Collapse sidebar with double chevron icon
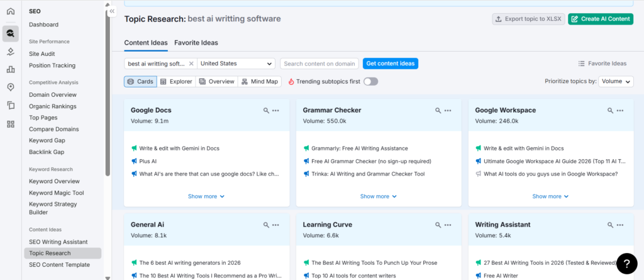Screen dimensions: 644x280 coord(112,11)
